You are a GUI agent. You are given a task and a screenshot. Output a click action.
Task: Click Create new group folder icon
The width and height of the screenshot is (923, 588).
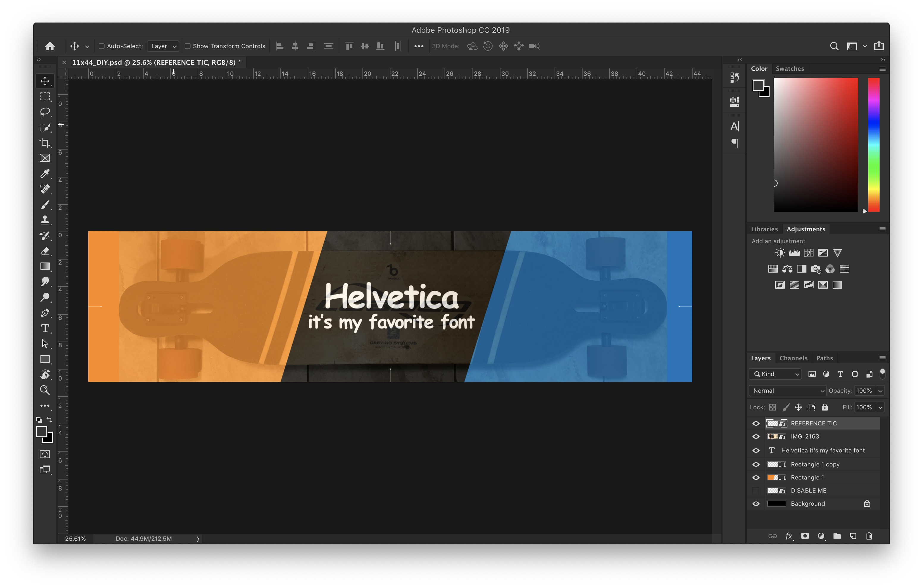(x=837, y=536)
